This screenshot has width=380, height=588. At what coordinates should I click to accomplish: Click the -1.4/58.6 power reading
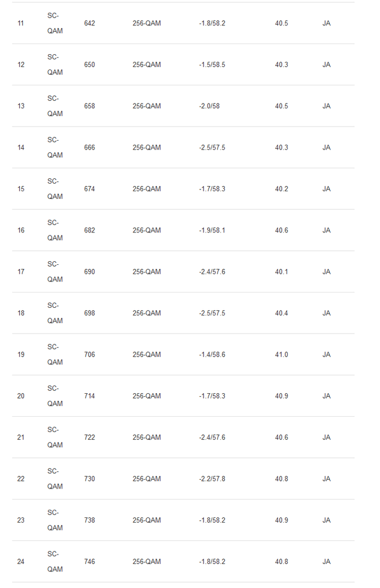pyautogui.click(x=212, y=354)
